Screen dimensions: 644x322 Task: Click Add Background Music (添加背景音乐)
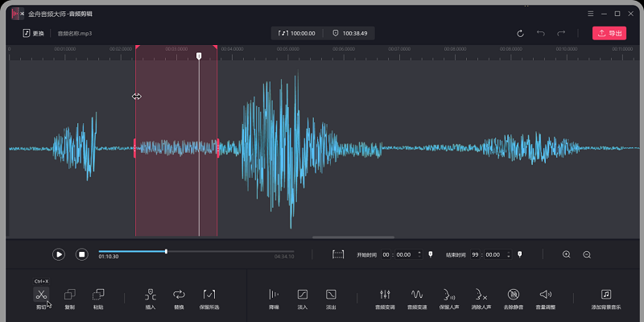[x=607, y=295]
